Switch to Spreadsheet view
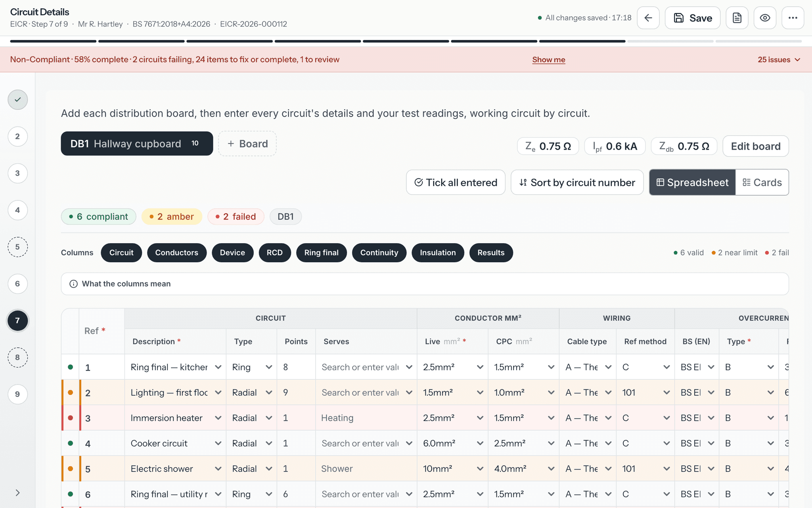The width and height of the screenshot is (812, 508). pyautogui.click(x=692, y=183)
